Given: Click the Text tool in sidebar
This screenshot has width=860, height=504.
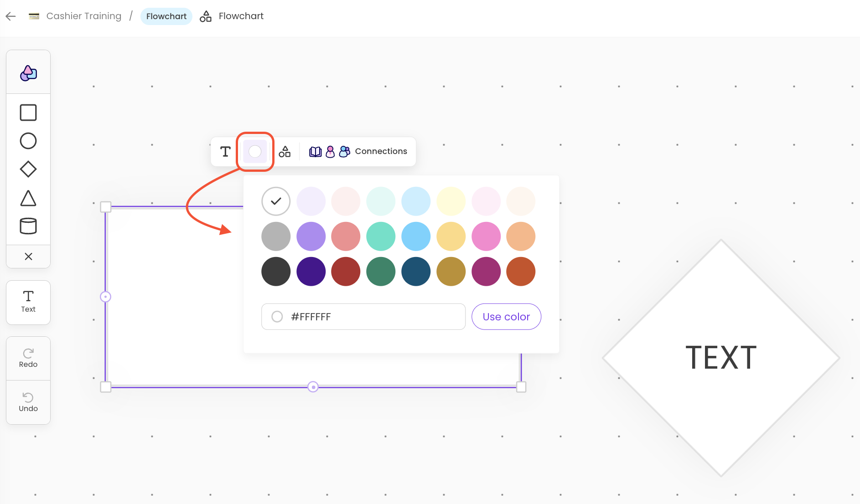Looking at the screenshot, I should click(28, 302).
